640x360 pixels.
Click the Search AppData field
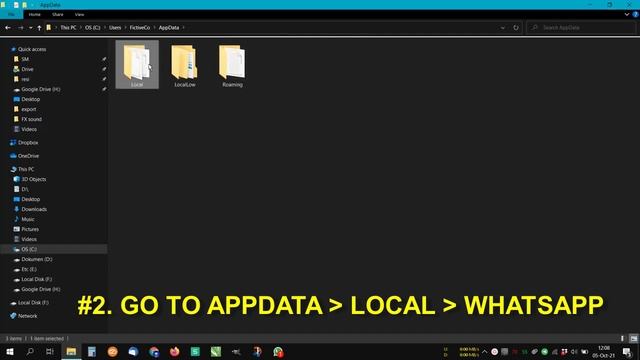coord(581,28)
